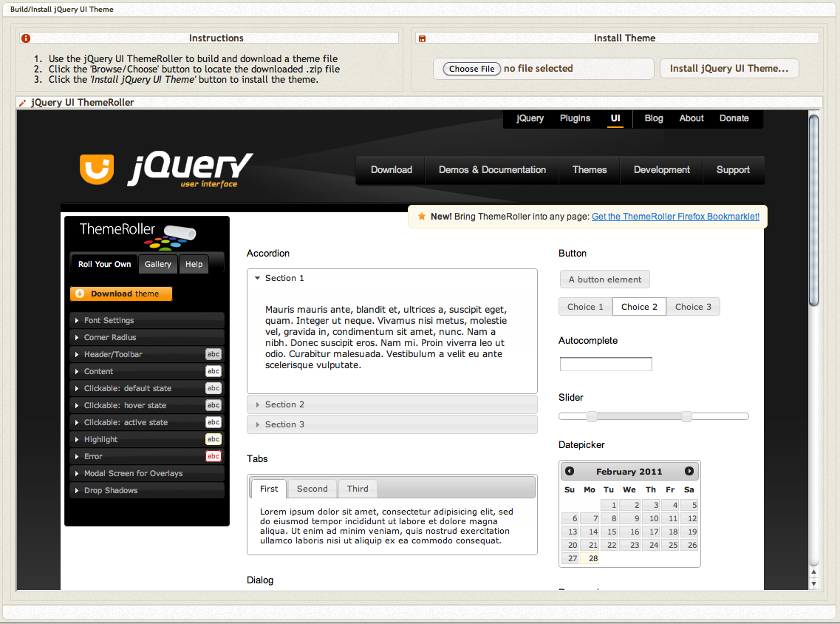Screen dimensions: 840x624
Task: Expand Content settings
Action: 147,371
